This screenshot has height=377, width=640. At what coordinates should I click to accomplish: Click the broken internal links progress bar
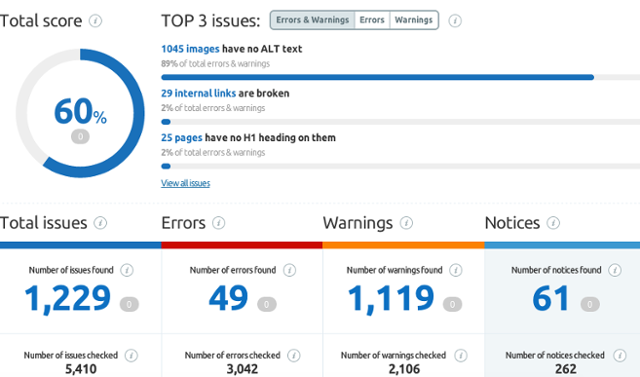[400, 122]
